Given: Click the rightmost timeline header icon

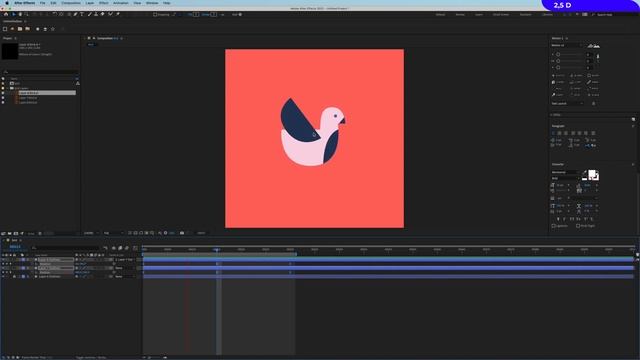Looking at the screenshot, I should (x=135, y=248).
